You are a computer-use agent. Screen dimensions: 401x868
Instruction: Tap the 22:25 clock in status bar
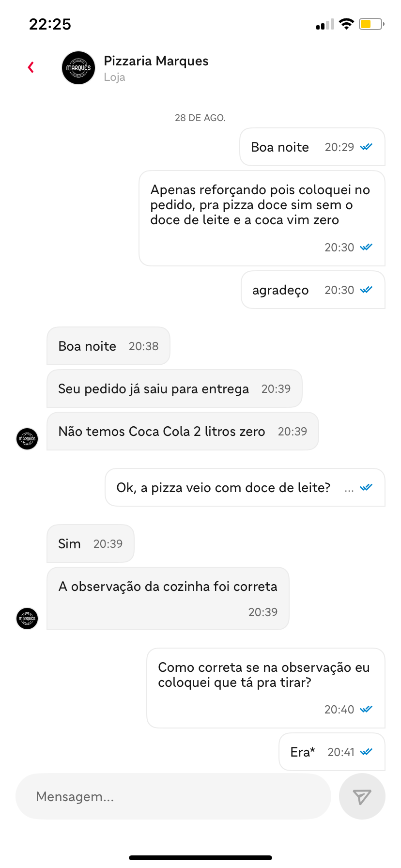(x=50, y=24)
